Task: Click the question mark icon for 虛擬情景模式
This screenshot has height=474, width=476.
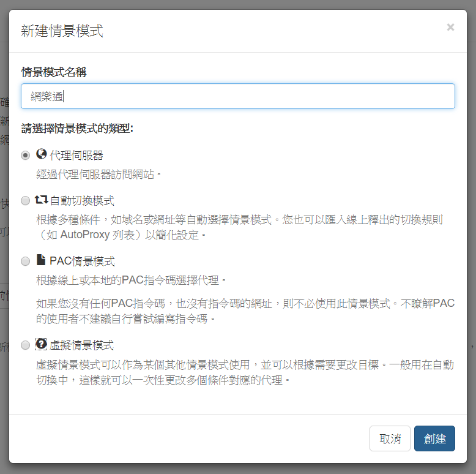Action: pos(41,344)
